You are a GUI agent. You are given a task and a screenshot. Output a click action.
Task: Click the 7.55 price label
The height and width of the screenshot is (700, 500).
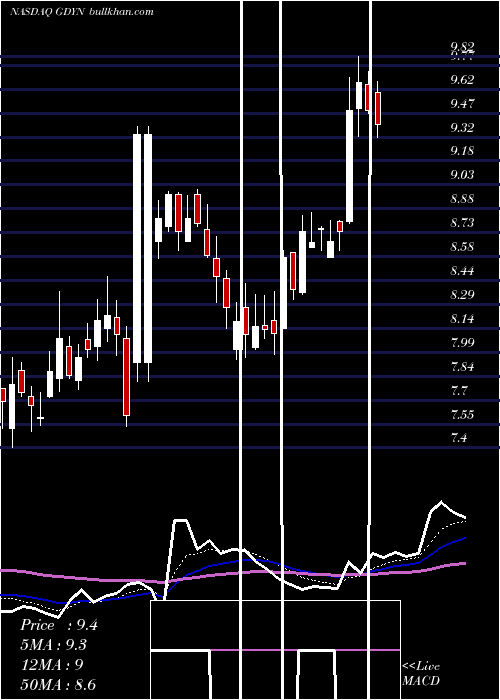(x=462, y=415)
